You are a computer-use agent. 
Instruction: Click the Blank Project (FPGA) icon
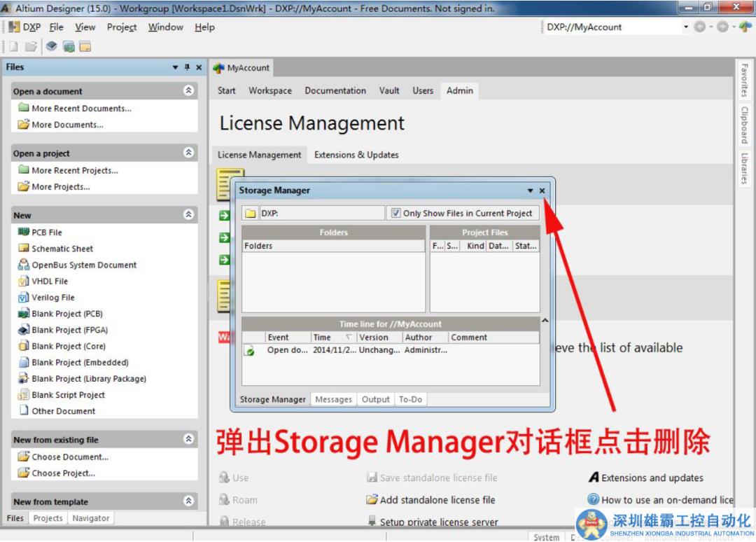tap(23, 330)
